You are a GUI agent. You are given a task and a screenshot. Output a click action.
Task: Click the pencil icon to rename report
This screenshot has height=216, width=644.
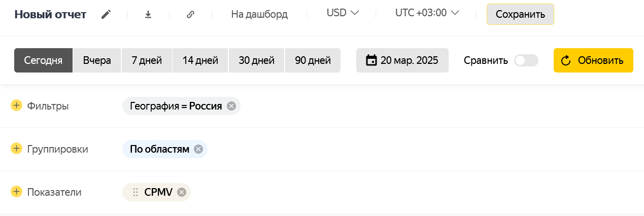(106, 14)
